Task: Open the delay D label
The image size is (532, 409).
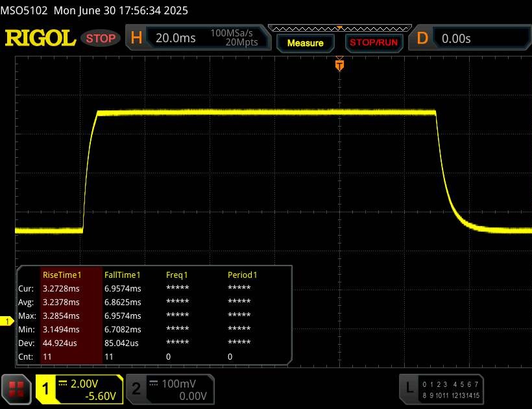Action: 422,38
